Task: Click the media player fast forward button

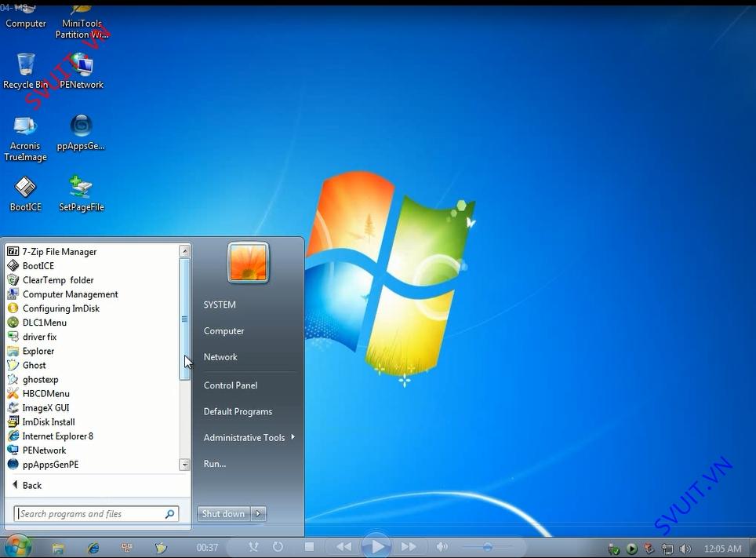Action: 409,546
